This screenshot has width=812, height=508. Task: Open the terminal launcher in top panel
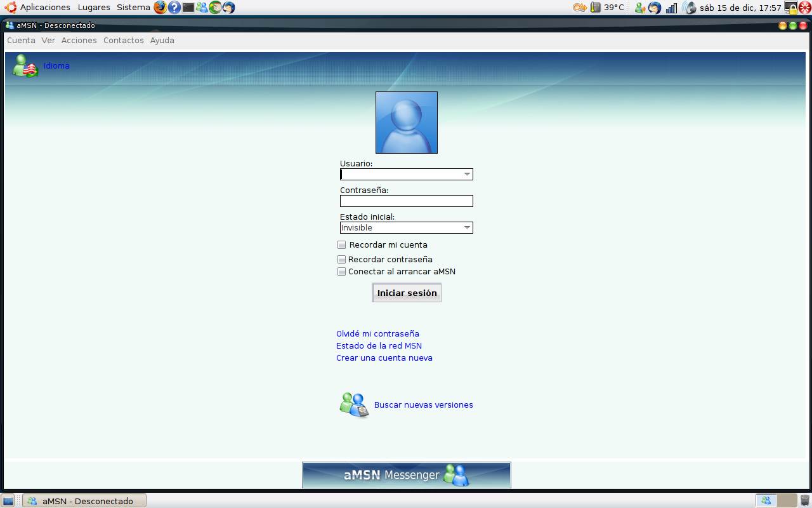click(x=188, y=8)
